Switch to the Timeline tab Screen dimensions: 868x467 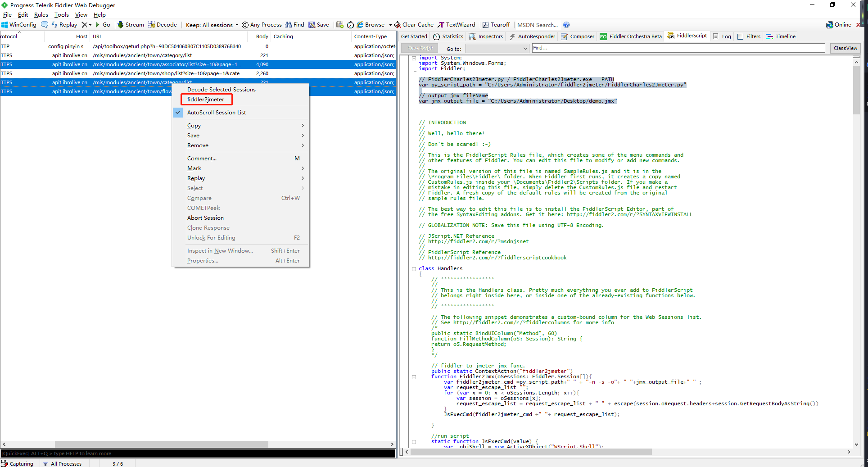coord(781,36)
